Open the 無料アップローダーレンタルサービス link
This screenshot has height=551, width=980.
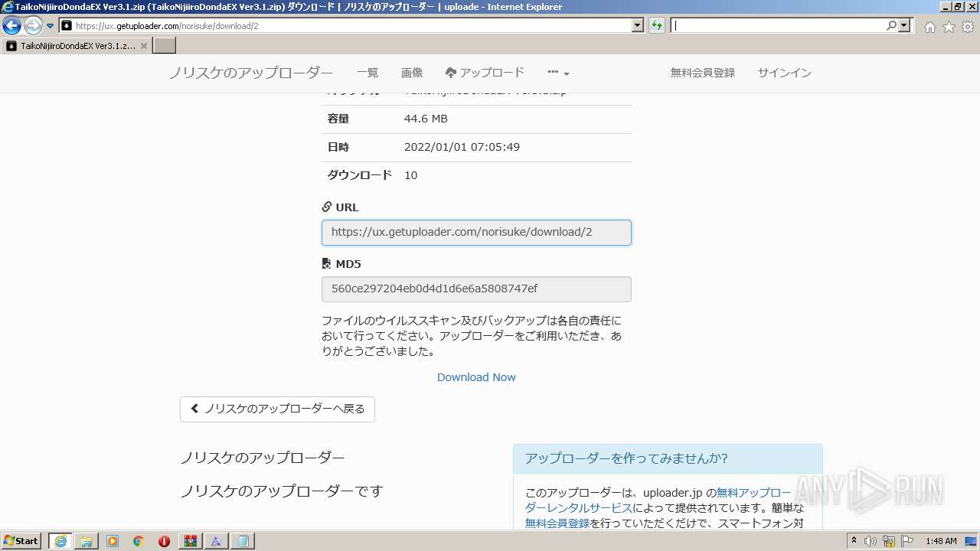pos(658,500)
